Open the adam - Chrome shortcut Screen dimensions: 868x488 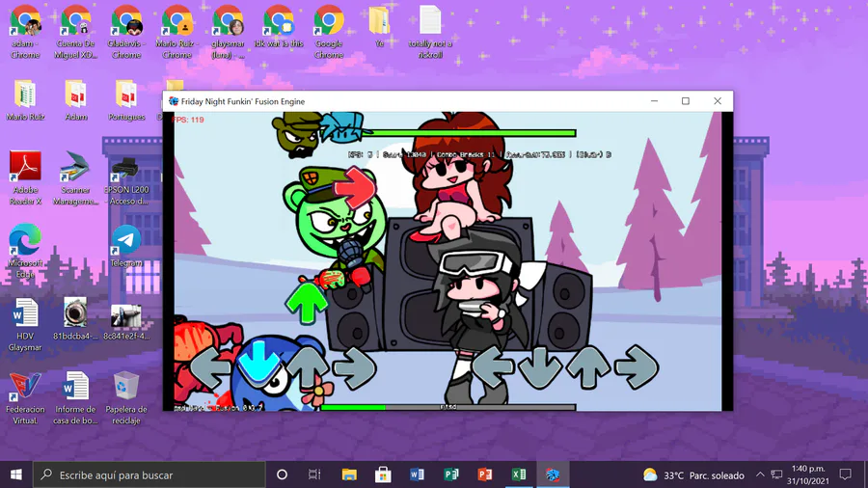25,32
